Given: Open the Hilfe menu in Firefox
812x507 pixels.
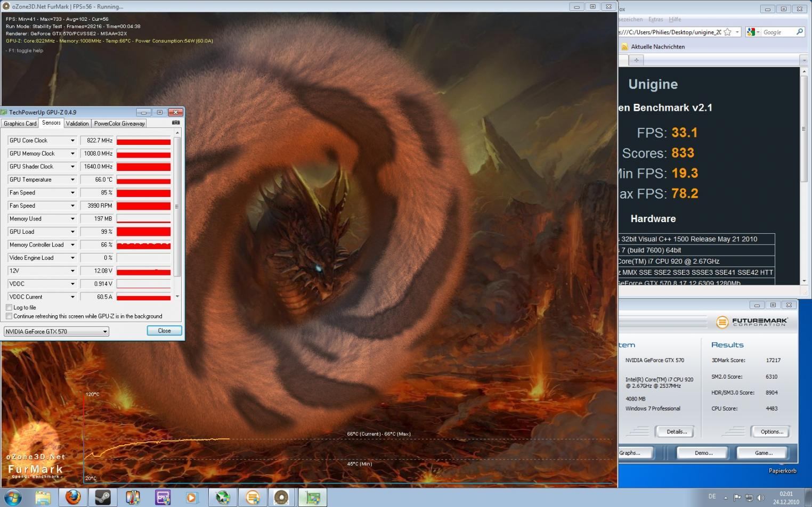Looking at the screenshot, I should click(675, 19).
